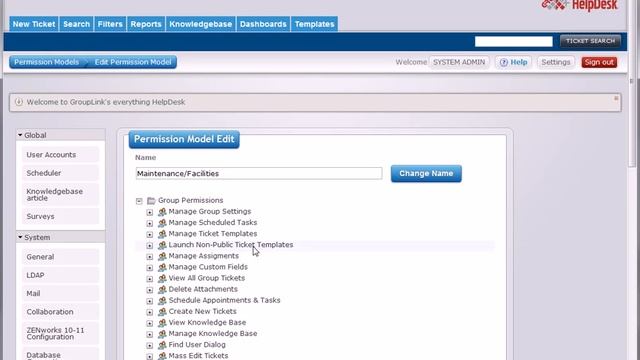Click the Manage Knowledge Base user icon
The width and height of the screenshot is (640, 360).
coord(162,333)
